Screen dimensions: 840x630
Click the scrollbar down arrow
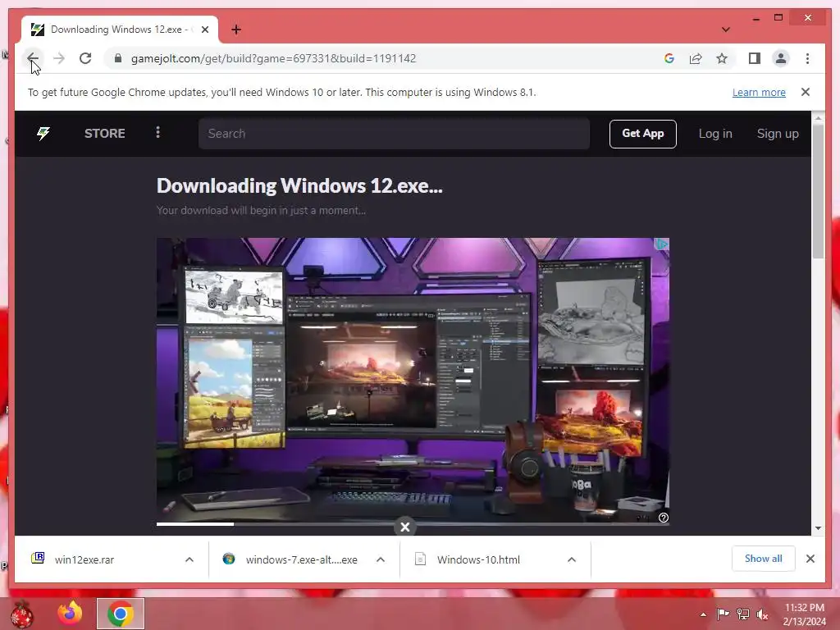(818, 528)
